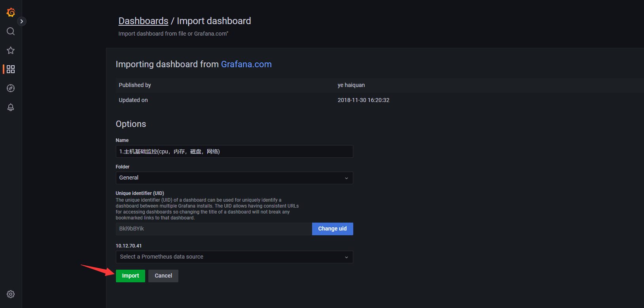The width and height of the screenshot is (644, 308).
Task: Expand the sidebar with arrow toggle
Action: [x=22, y=21]
